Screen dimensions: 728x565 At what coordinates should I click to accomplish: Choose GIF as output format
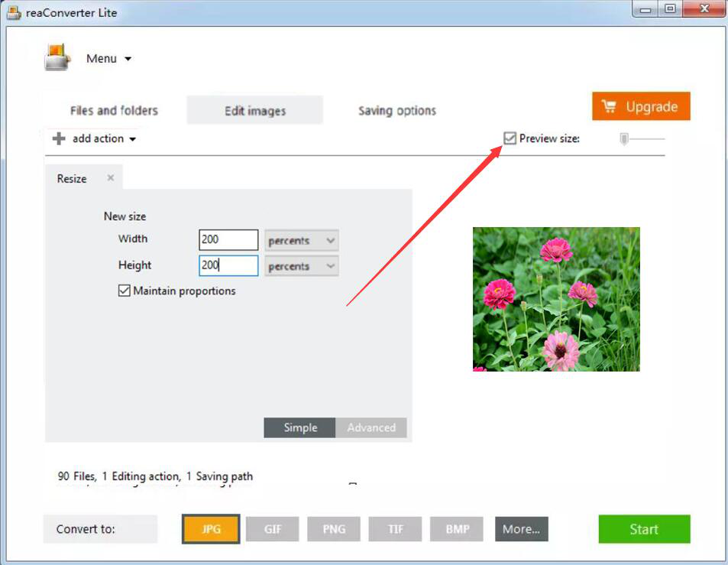273,529
